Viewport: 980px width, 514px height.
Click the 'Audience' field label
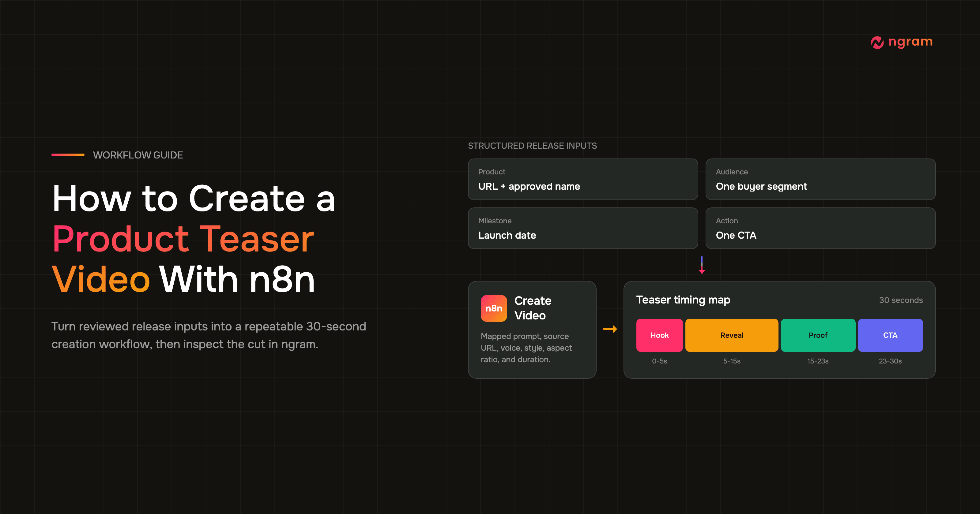(732, 172)
